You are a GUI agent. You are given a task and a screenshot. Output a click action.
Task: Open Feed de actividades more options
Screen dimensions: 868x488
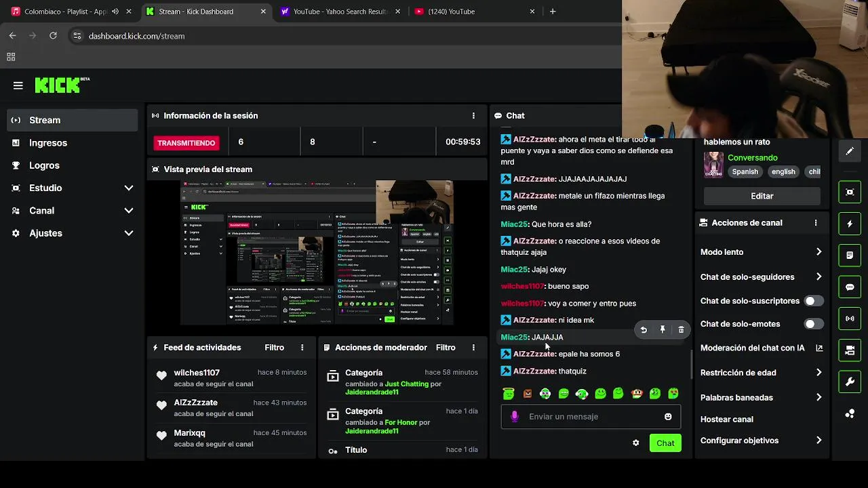coord(302,348)
